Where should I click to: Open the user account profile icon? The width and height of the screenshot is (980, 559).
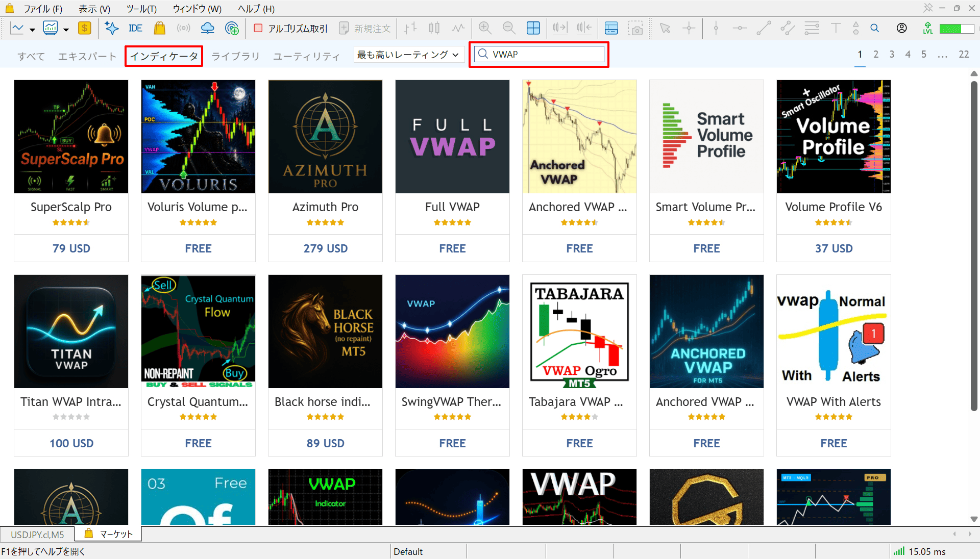tap(902, 28)
